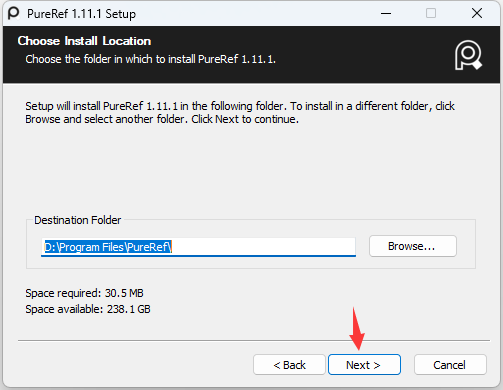This screenshot has width=503, height=390.
Task: Click inside the destination folder path field
Action: point(198,247)
